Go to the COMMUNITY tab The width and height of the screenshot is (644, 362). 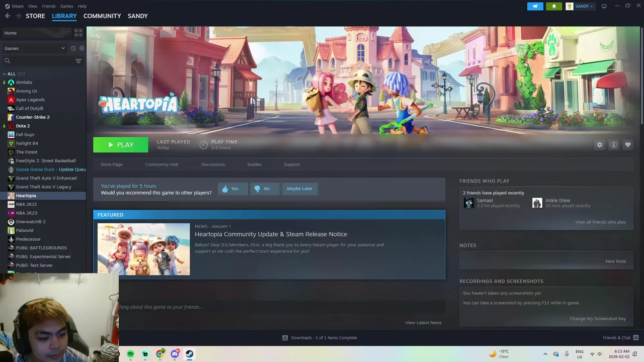102,16
